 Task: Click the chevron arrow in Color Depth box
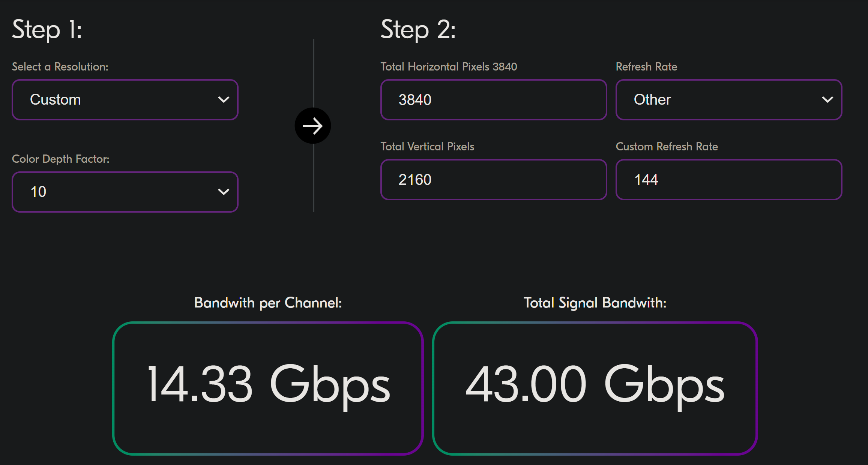[x=224, y=192]
